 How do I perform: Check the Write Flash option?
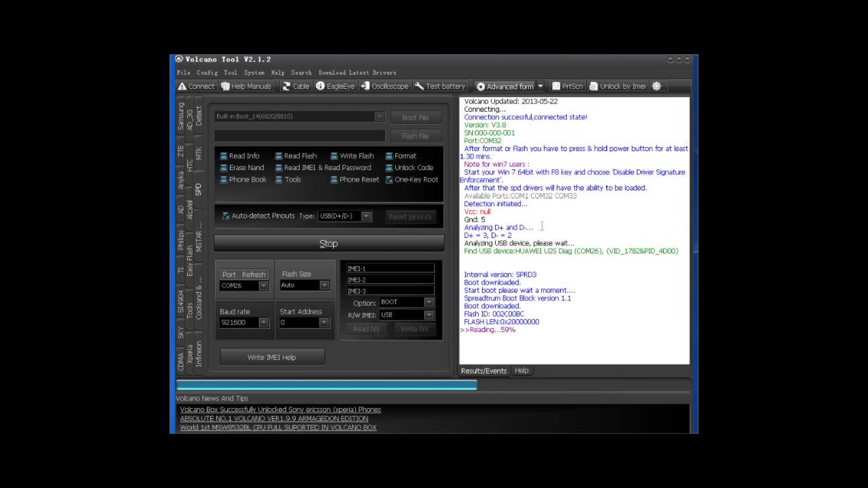(334, 156)
